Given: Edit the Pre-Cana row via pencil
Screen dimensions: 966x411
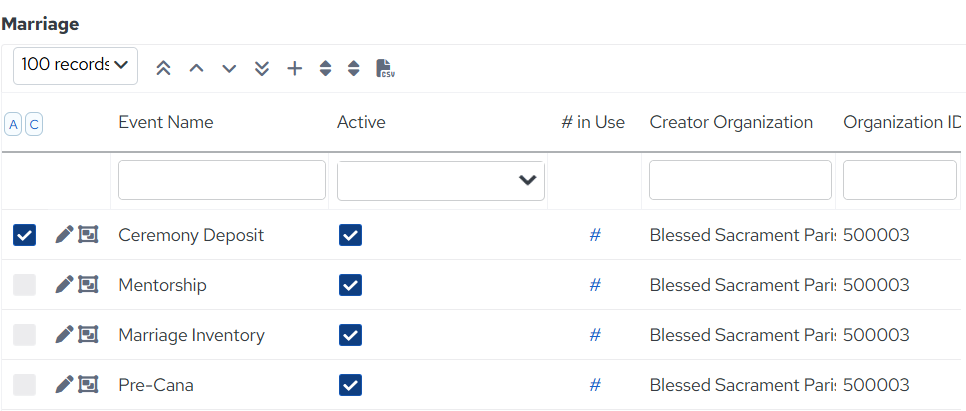Looking at the screenshot, I should point(64,385).
